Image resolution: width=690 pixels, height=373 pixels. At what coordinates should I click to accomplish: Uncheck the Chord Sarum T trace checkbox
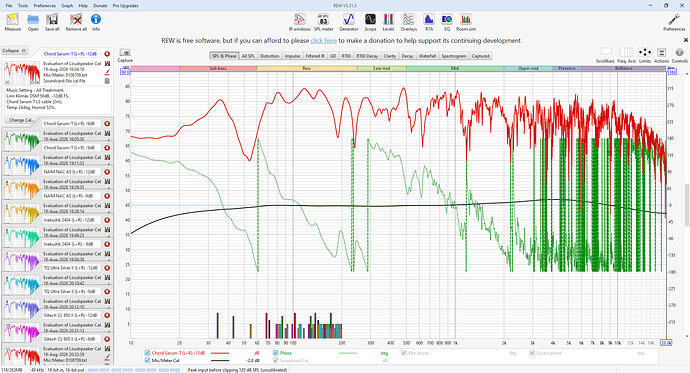click(147, 353)
